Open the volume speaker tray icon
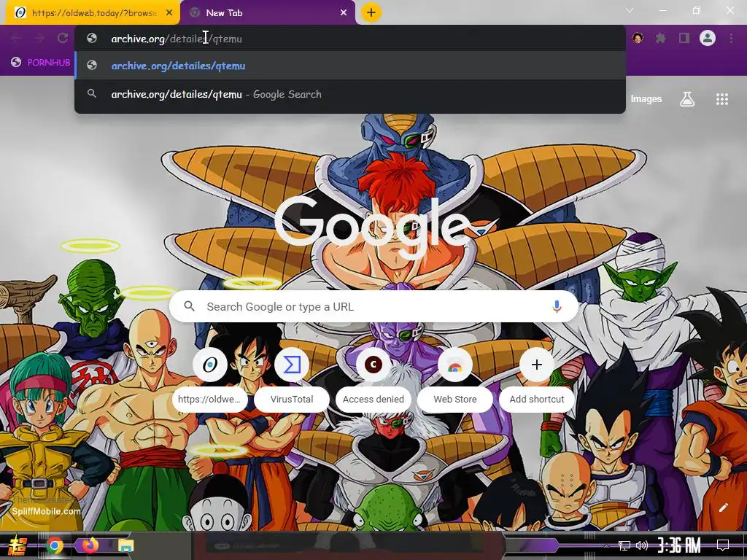747x560 pixels. coord(642,545)
